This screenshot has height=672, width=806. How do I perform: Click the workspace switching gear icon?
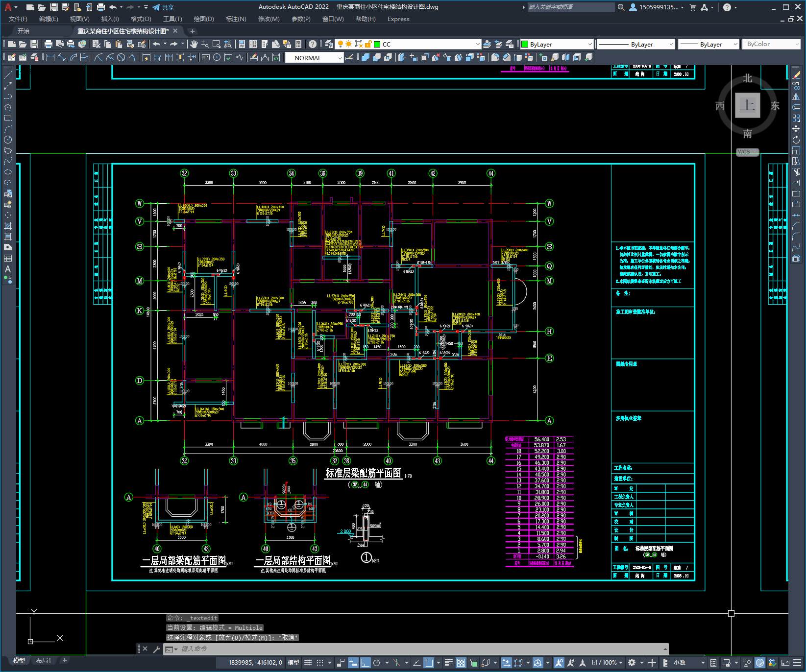(x=632, y=663)
